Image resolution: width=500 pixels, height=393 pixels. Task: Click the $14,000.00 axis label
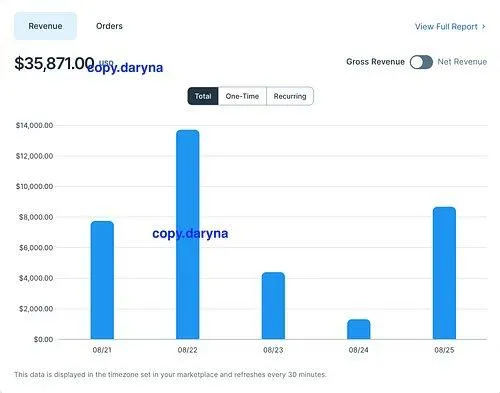[x=34, y=125]
